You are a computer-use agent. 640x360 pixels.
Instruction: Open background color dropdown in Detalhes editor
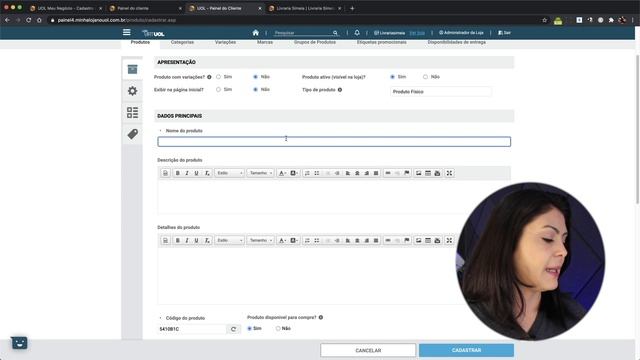point(294,240)
